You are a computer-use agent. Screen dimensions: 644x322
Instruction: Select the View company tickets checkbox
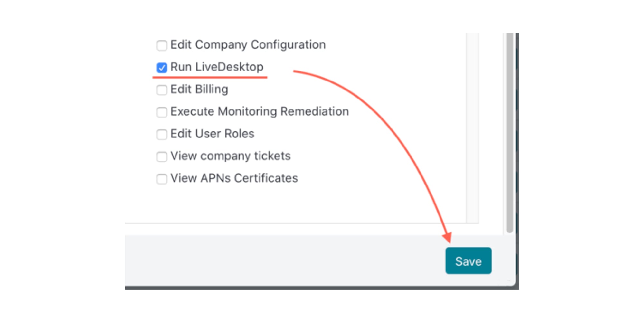pyautogui.click(x=162, y=156)
